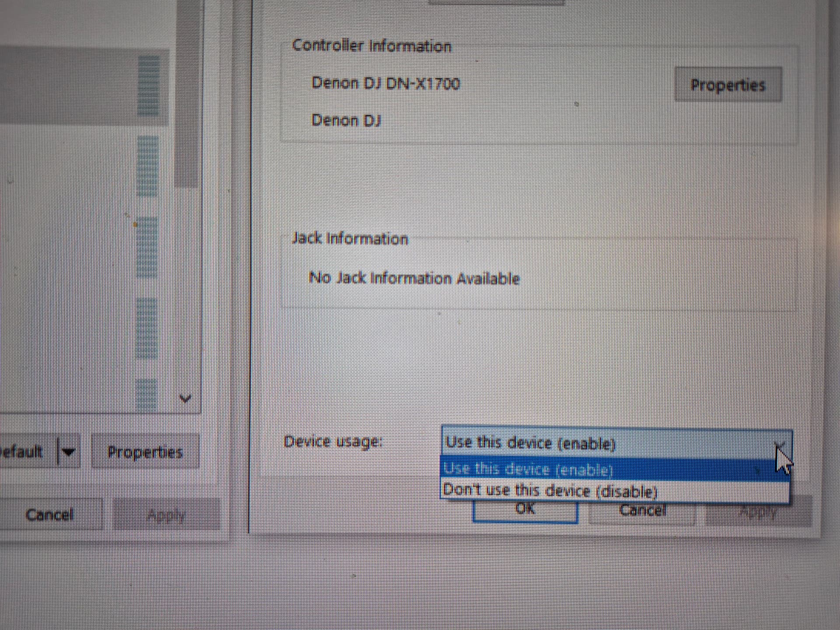Viewport: 840px width, 630px height.
Task: Expand the Set Default dropdown arrow
Action: [x=69, y=451]
